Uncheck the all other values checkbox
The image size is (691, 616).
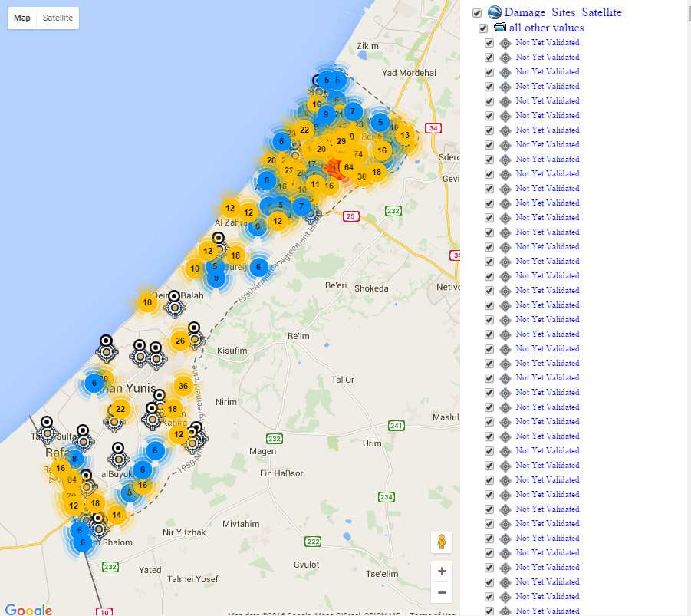pos(482,28)
